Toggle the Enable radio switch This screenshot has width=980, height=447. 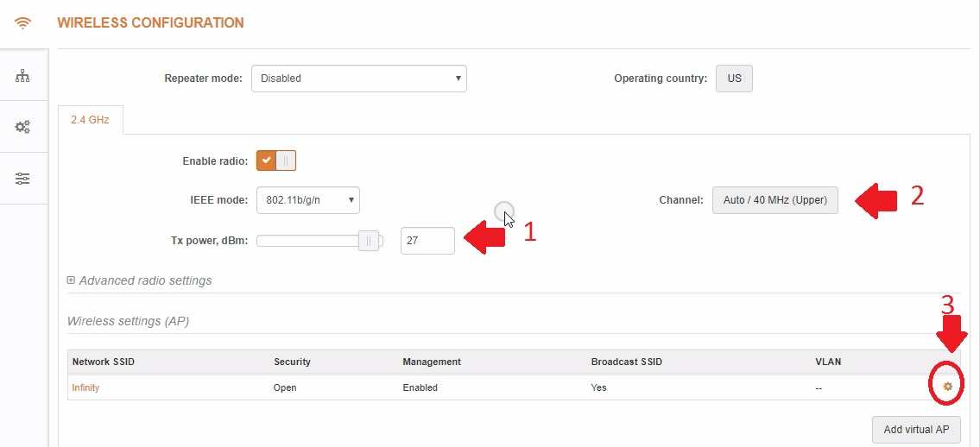276,161
